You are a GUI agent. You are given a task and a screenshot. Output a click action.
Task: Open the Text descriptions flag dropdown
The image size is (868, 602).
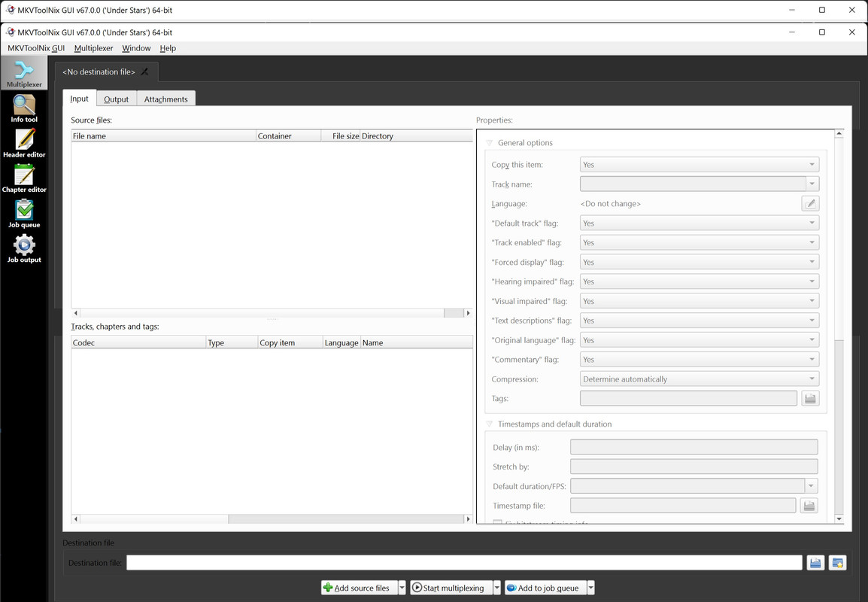(700, 320)
